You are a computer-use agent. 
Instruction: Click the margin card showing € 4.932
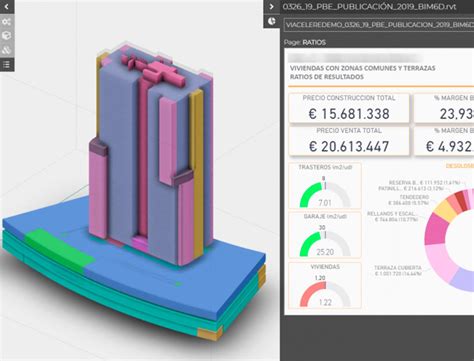click(x=444, y=141)
